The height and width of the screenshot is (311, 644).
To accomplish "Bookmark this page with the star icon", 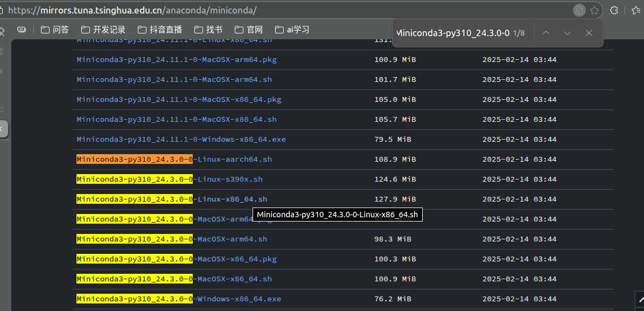I will pyautogui.click(x=594, y=10).
